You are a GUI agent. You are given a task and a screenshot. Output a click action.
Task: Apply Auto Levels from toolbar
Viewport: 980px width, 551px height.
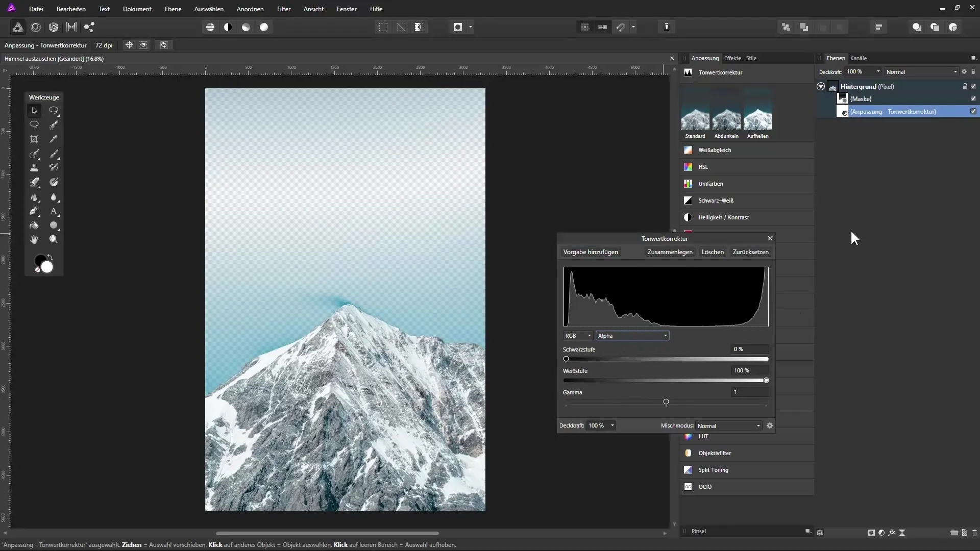tap(210, 27)
